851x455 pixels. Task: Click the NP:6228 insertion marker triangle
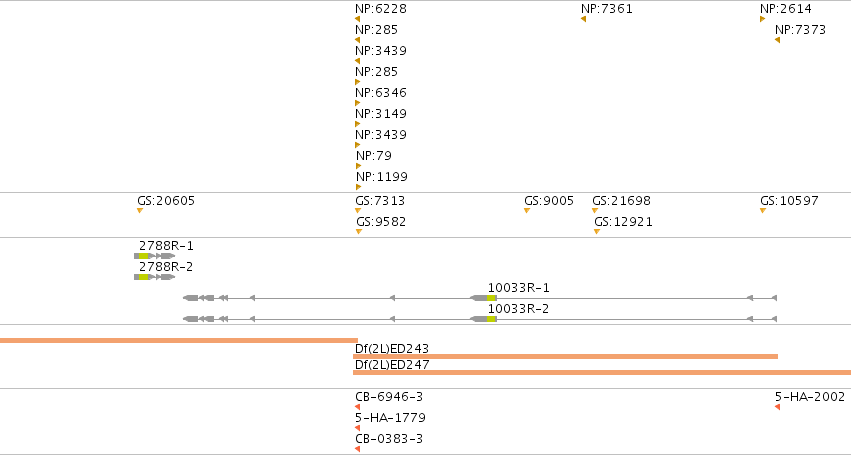(x=357, y=19)
